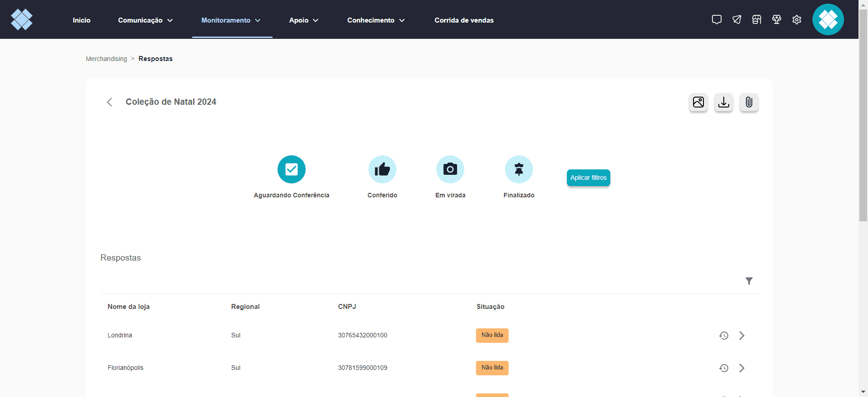The height and width of the screenshot is (397, 868).
Task: Open the trophy icon in header
Action: 777,19
